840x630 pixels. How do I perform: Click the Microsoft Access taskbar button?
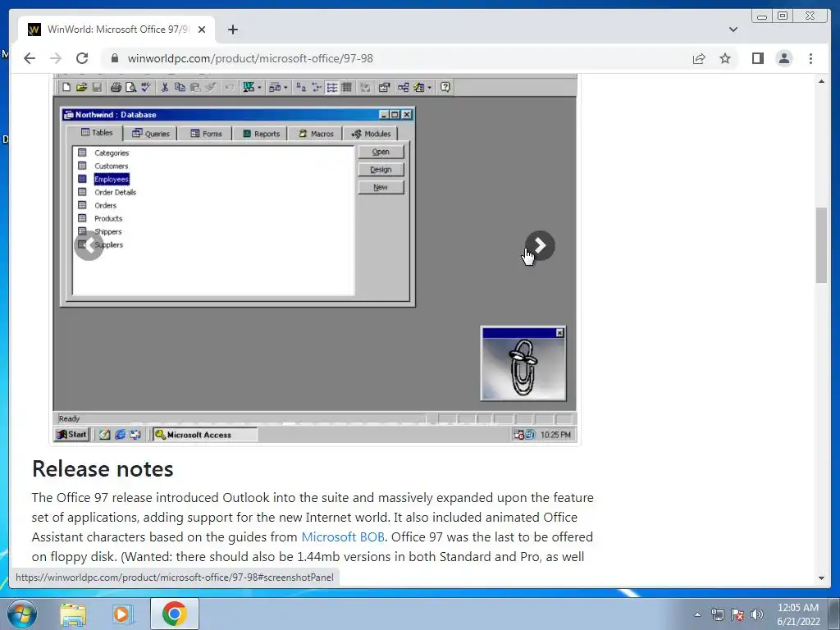(204, 435)
